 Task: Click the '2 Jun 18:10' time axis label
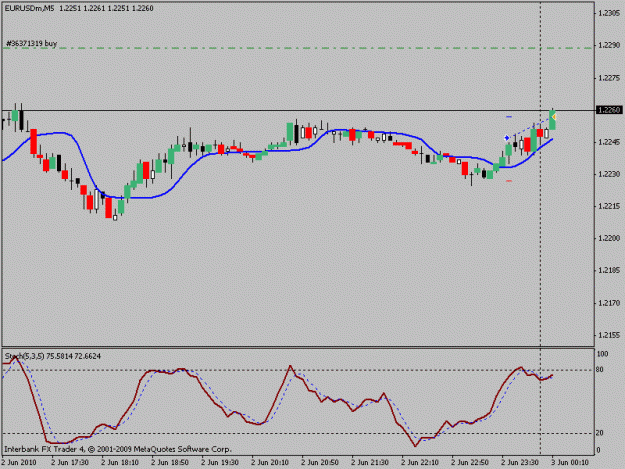point(120,463)
